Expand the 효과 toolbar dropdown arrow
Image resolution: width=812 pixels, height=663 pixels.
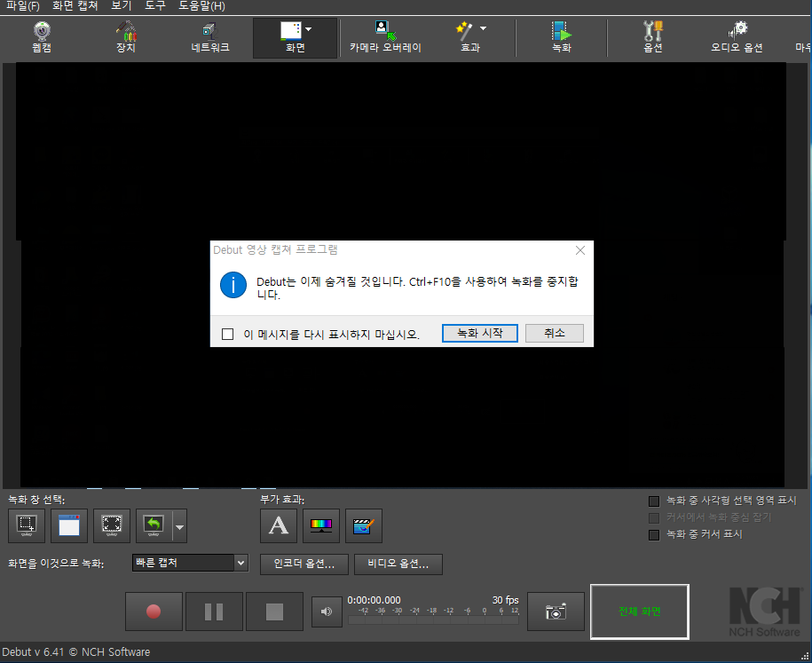(483, 28)
